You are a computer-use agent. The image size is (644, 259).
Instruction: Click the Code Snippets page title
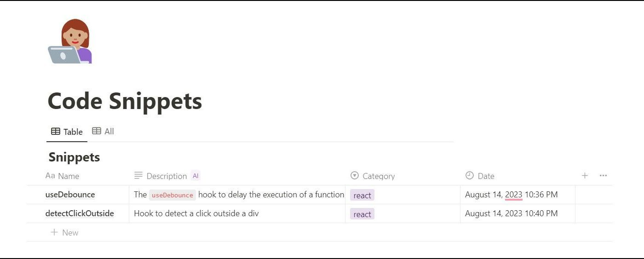[x=125, y=101]
